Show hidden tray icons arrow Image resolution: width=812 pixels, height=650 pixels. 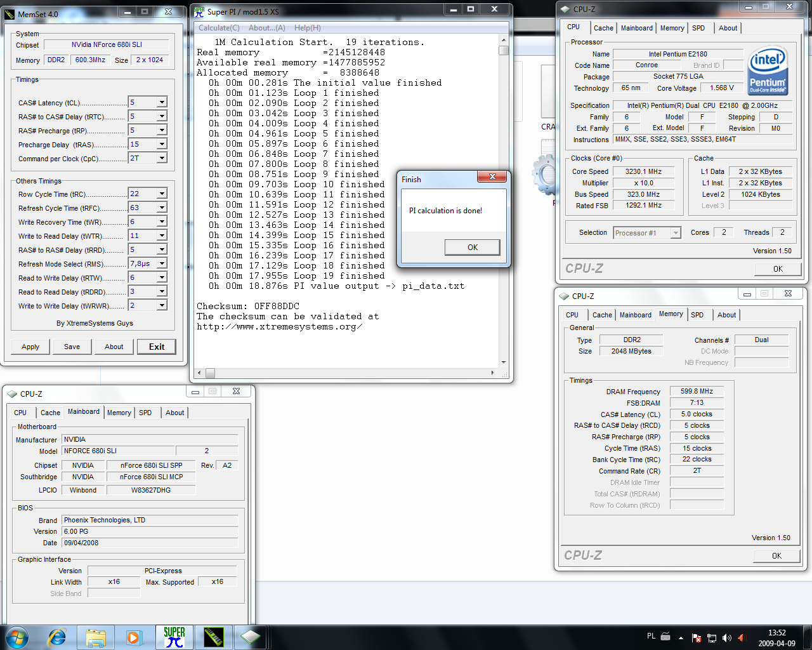pos(681,637)
